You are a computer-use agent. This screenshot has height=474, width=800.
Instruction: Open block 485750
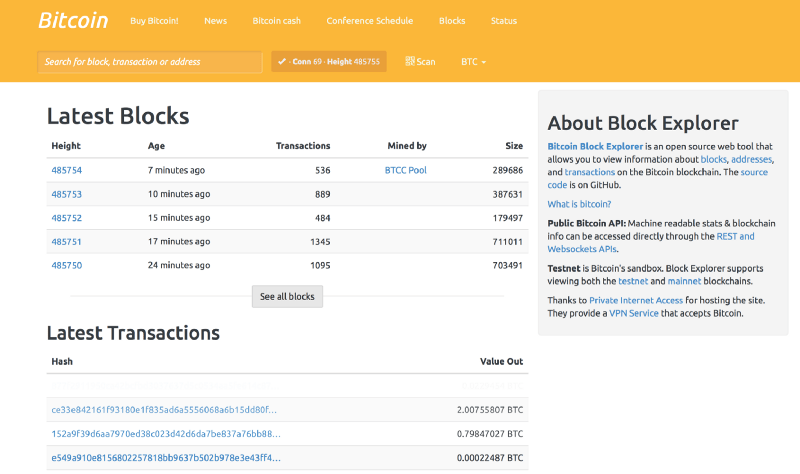point(66,265)
